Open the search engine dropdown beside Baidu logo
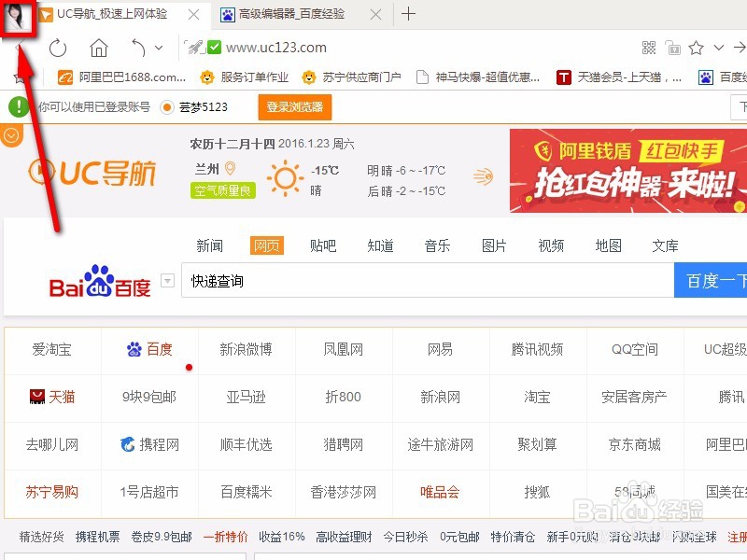This screenshot has height=560, width=747. [167, 281]
